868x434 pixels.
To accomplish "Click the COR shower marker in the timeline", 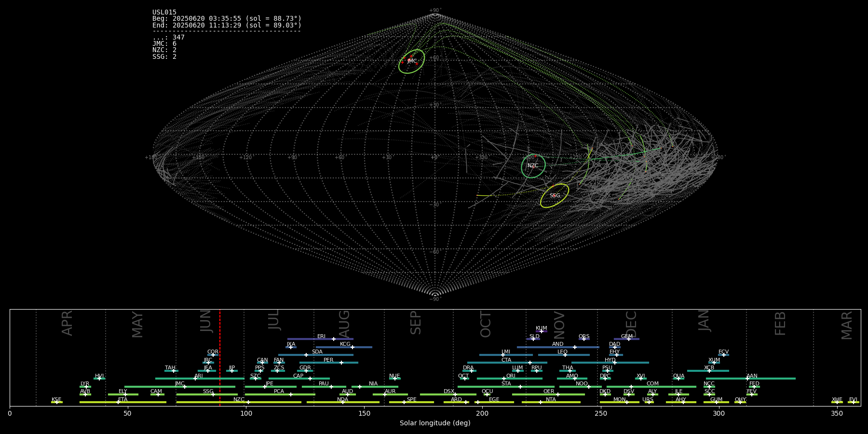I will pyautogui.click(x=213, y=355).
